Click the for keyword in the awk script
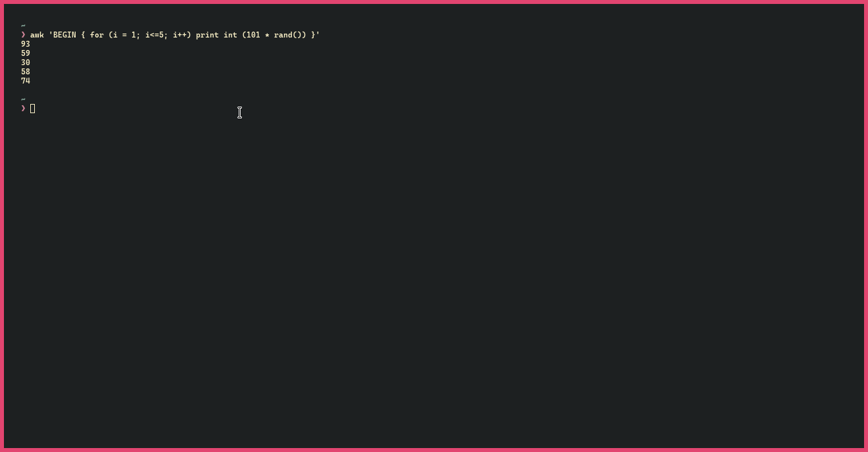This screenshot has width=868, height=452. click(97, 35)
